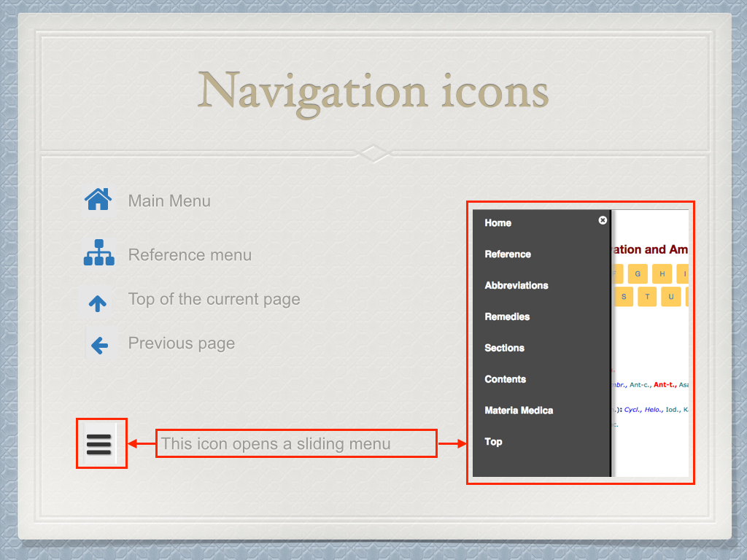The width and height of the screenshot is (747, 560).
Task: Open Materia Medica from the sliding menu
Action: 519,411
